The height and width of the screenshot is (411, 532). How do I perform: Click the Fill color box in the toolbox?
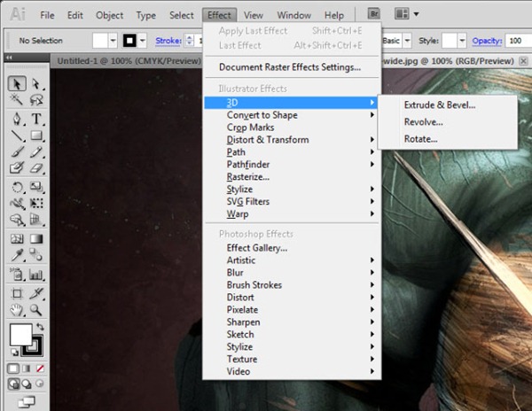(21, 335)
